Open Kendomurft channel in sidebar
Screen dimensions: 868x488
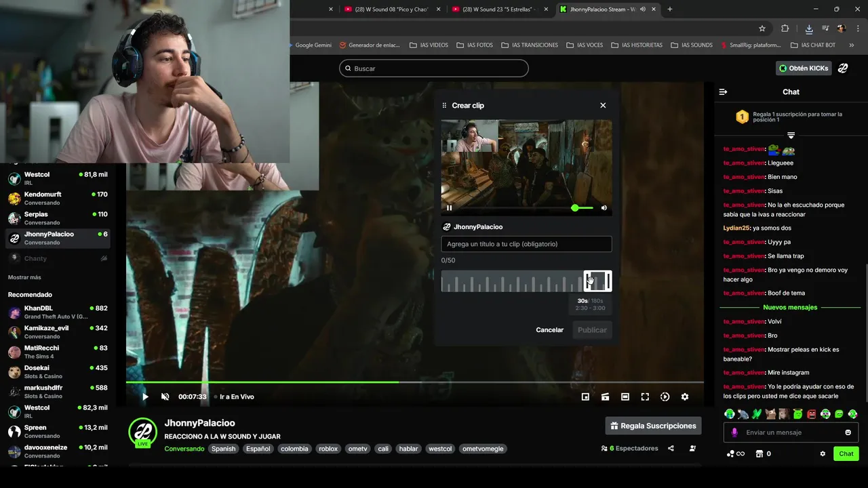(x=58, y=198)
